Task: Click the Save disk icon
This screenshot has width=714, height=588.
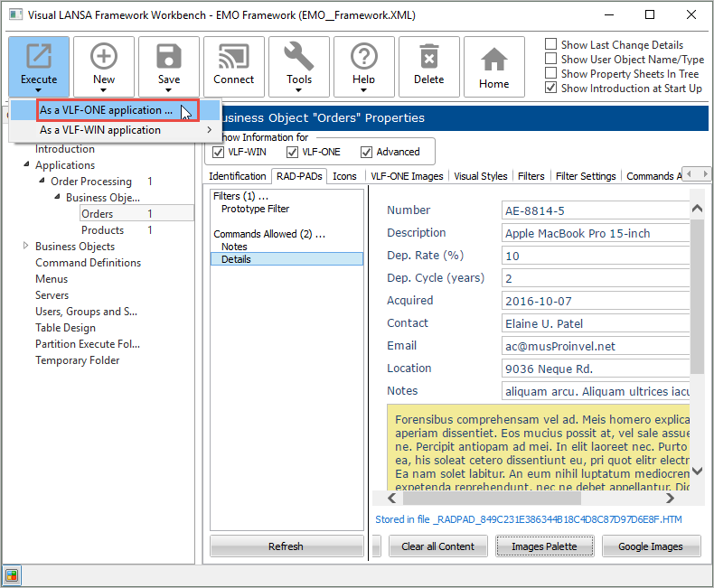Action: pos(169,57)
